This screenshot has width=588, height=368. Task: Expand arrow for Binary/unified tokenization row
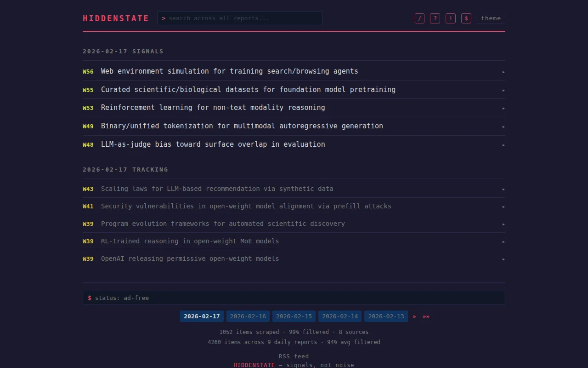[503, 126]
